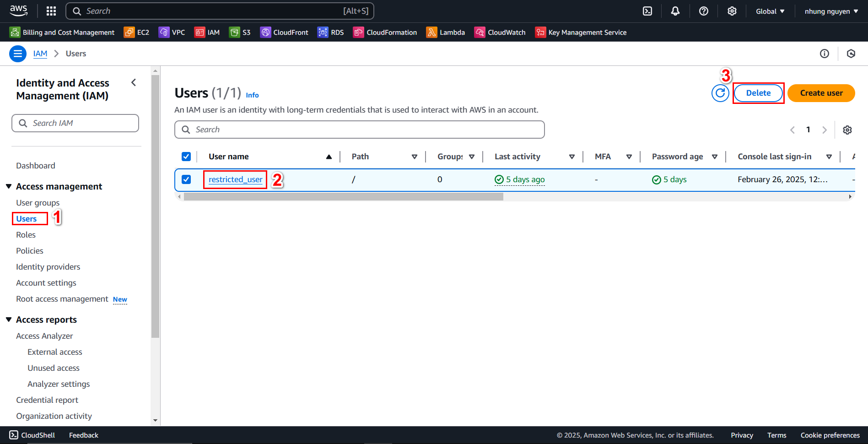
Task: Open table preferences gear icon
Action: (847, 130)
